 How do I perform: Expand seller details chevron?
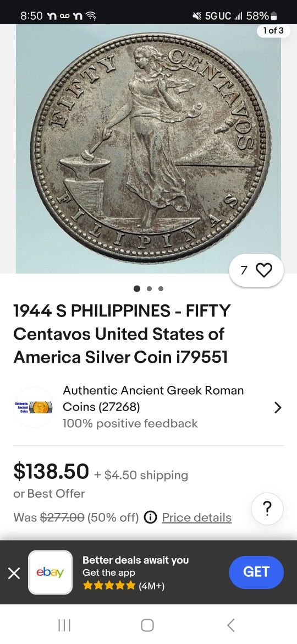coord(278,407)
